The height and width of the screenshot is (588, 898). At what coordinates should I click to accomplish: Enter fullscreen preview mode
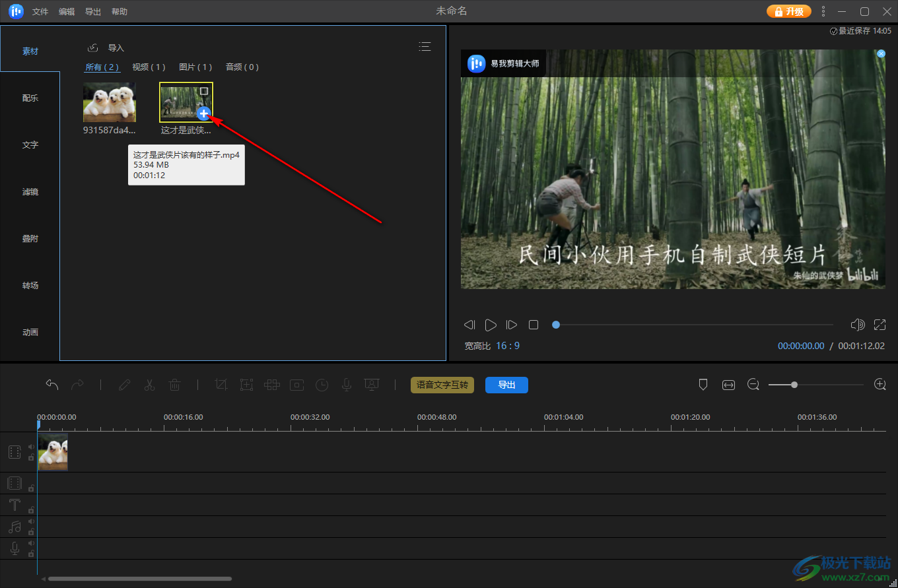pos(880,325)
